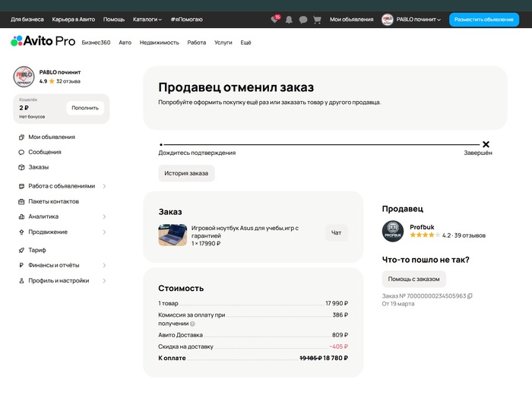Image resolution: width=532 pixels, height=398 pixels.
Task: Expand the Каталоги dropdown
Action: point(147,19)
